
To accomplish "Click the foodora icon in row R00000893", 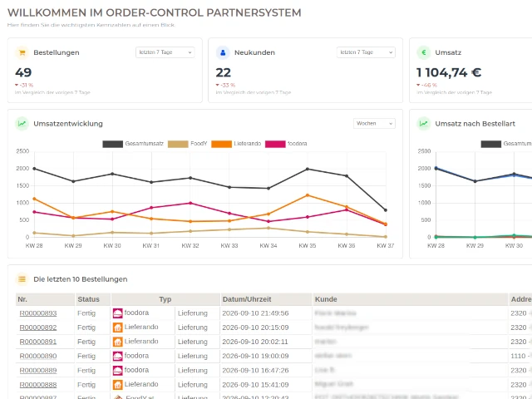I will 118,313.
